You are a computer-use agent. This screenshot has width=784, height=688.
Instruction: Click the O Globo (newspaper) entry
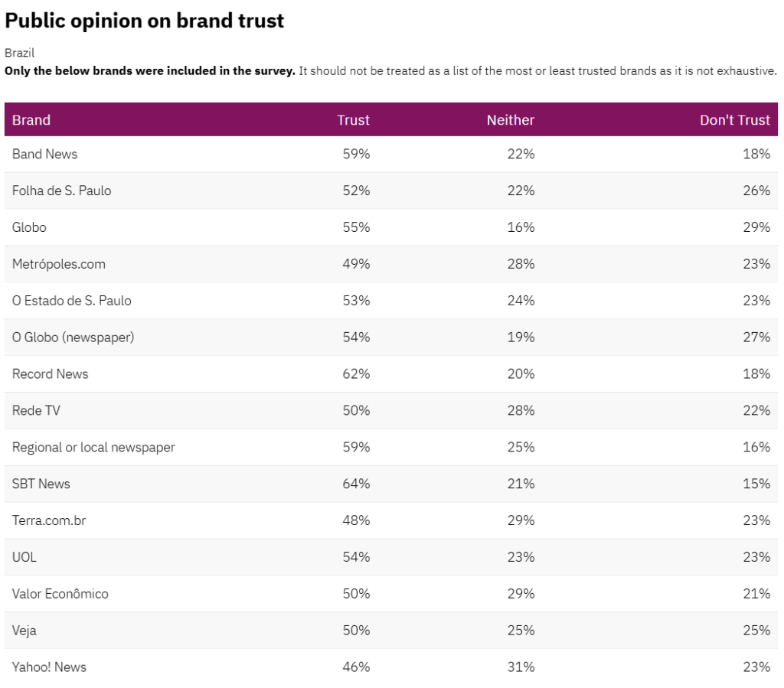click(x=73, y=337)
